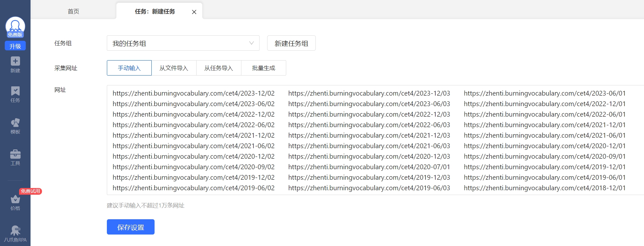Click URL ending cet4/2023-06/03
The height and width of the screenshot is (246, 644).
click(x=369, y=104)
